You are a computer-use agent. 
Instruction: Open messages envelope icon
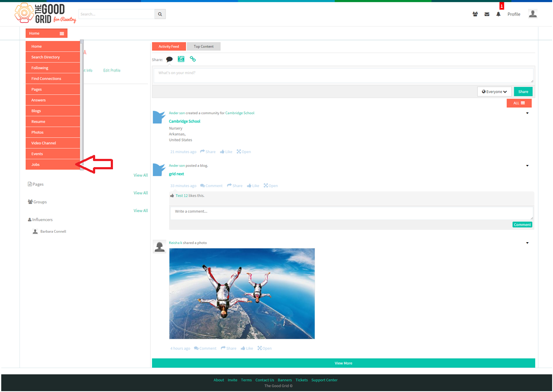(x=487, y=14)
